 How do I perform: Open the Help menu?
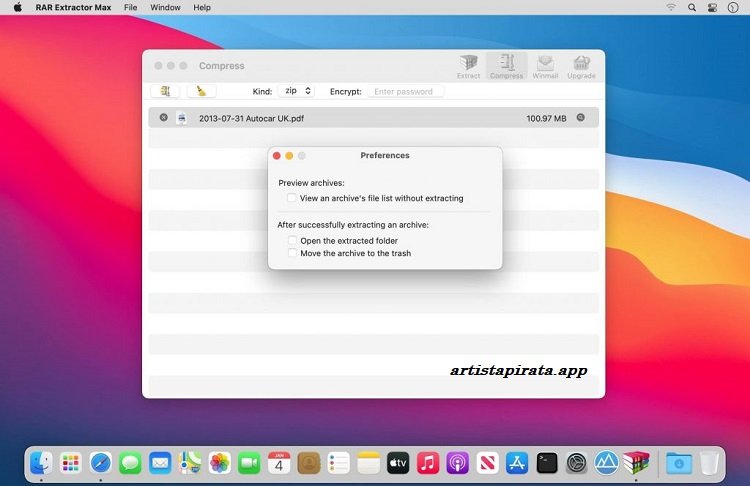[x=202, y=7]
